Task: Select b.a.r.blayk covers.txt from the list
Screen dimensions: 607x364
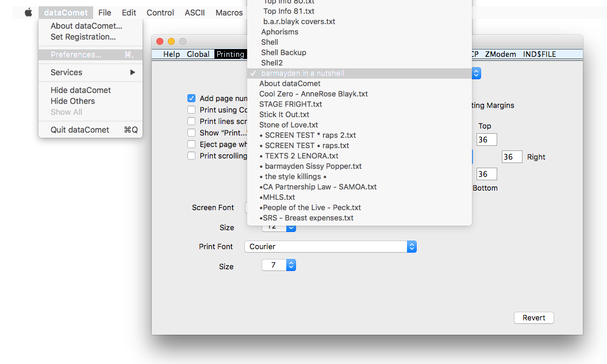Action: coord(359,22)
